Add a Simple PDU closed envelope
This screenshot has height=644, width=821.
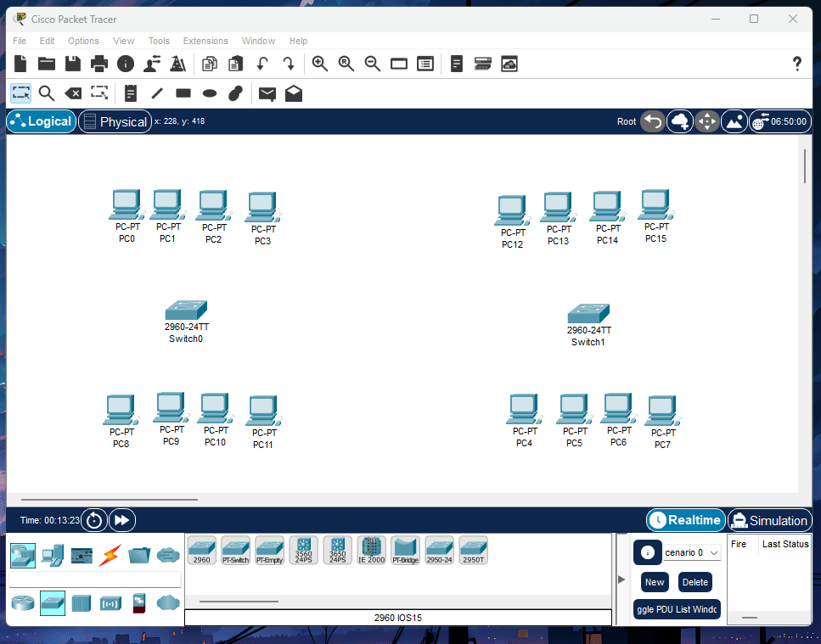coord(267,93)
